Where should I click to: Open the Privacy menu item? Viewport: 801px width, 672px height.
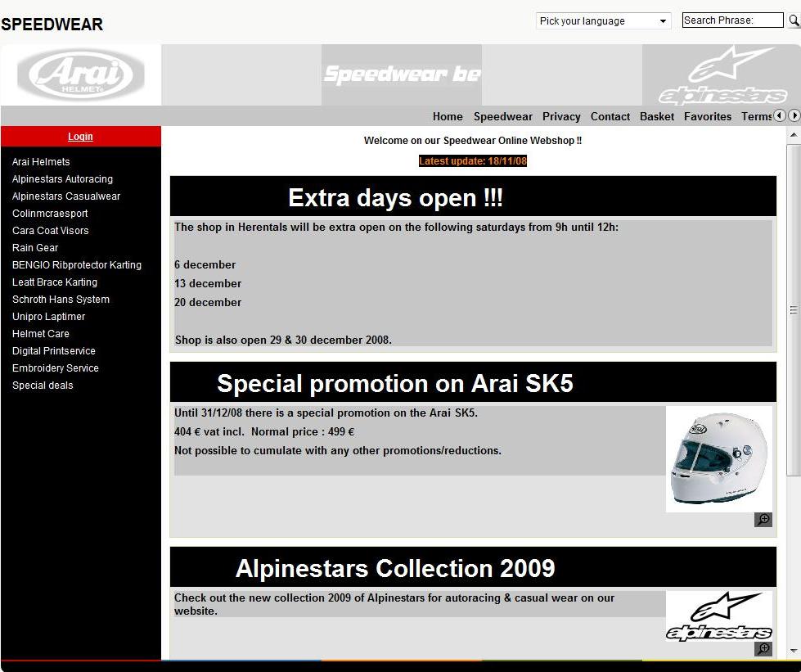pos(561,116)
